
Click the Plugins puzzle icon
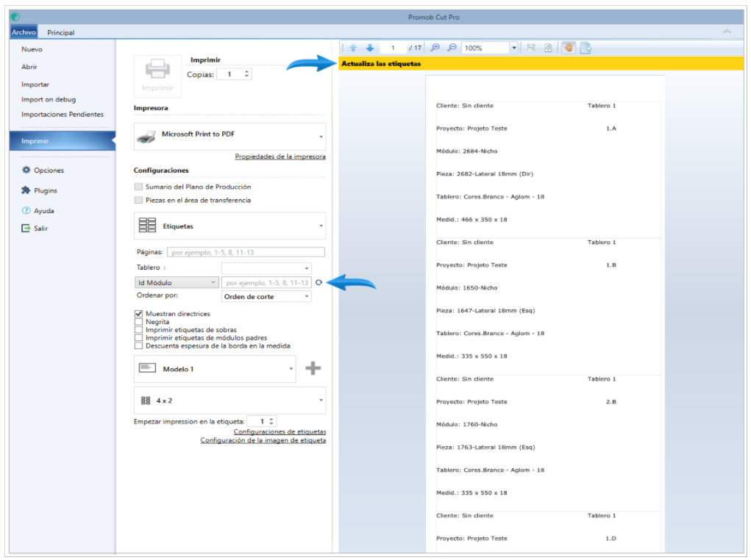(x=26, y=190)
